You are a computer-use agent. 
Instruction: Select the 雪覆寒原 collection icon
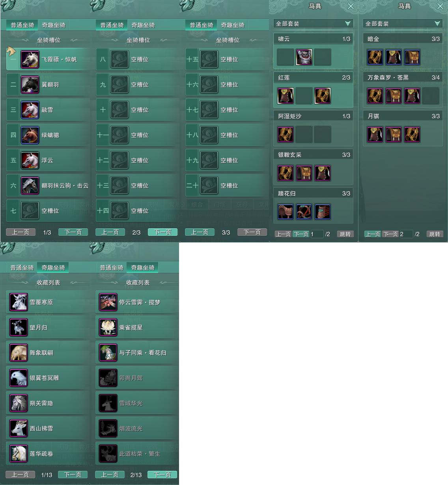19,302
